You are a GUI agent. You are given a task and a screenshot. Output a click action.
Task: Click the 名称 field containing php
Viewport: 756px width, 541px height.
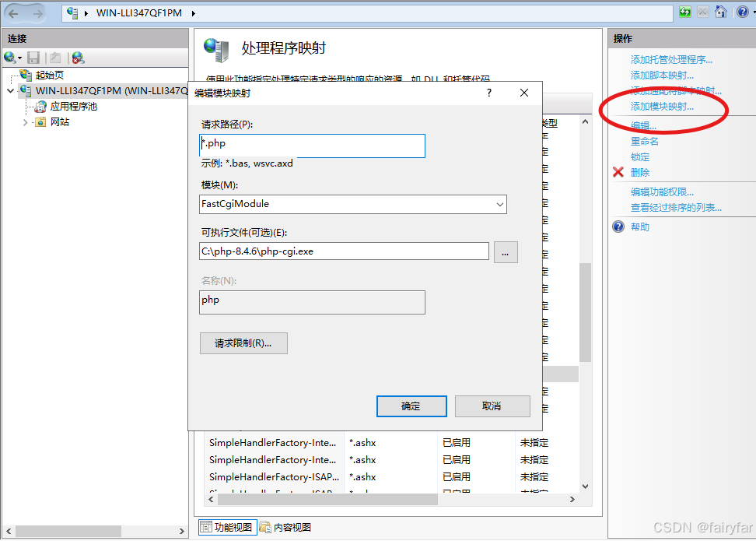pos(312,302)
